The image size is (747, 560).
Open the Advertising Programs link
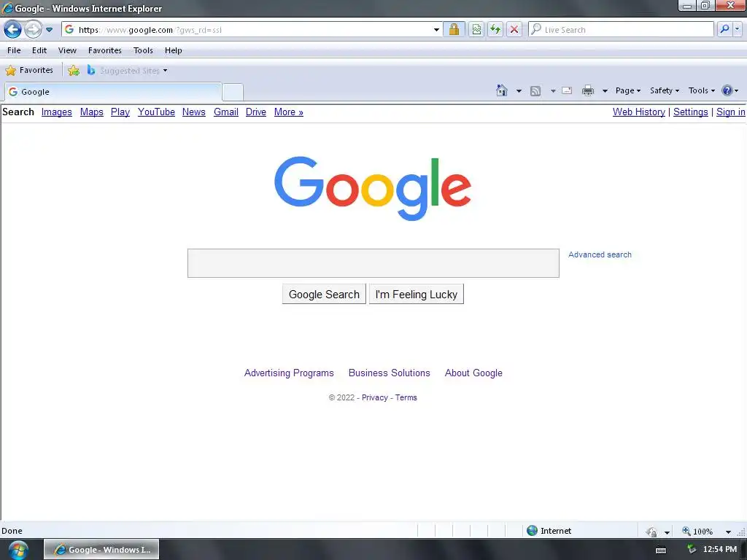click(x=289, y=373)
